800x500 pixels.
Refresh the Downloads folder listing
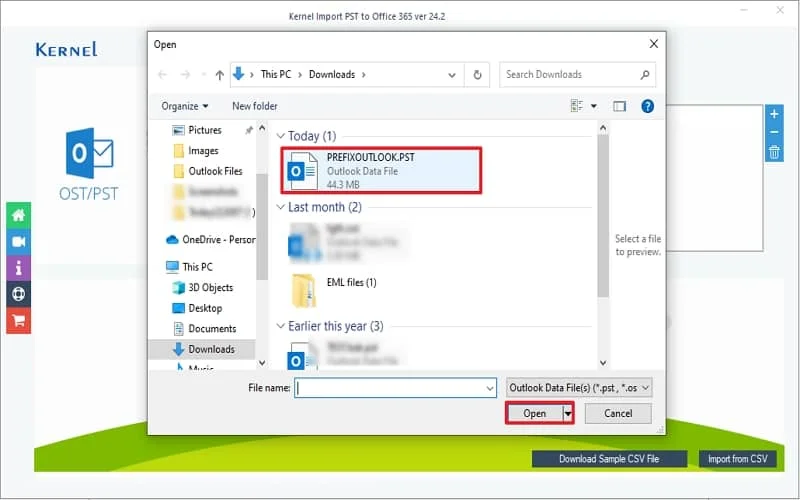(477, 75)
